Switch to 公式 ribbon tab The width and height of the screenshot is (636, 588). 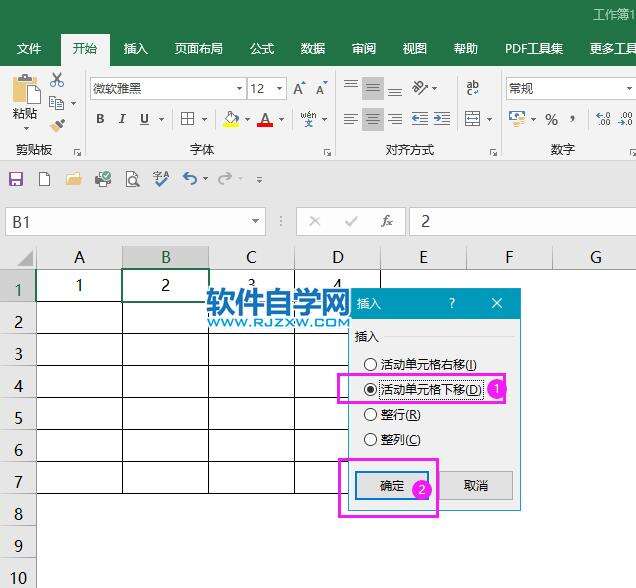[x=262, y=49]
